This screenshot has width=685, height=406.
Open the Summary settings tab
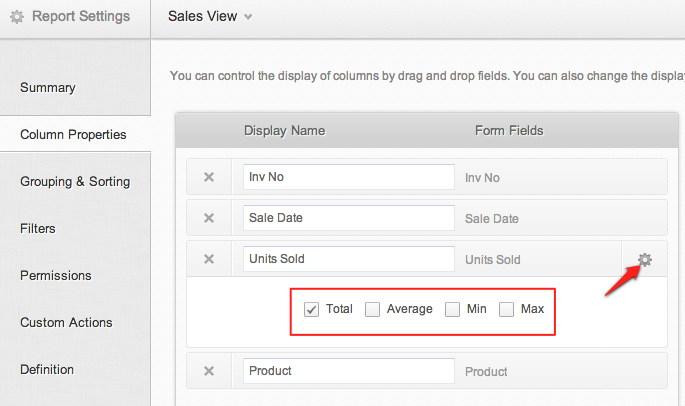coord(48,88)
